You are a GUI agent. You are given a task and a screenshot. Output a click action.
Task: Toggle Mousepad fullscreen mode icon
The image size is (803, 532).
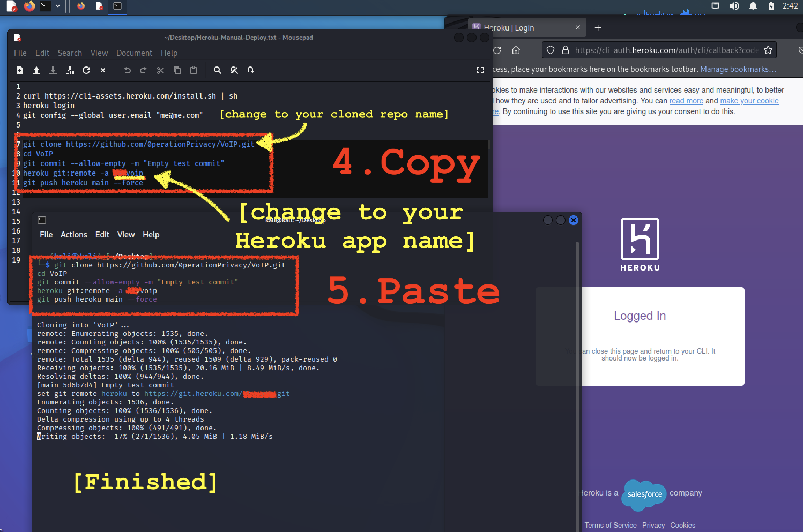(480, 70)
